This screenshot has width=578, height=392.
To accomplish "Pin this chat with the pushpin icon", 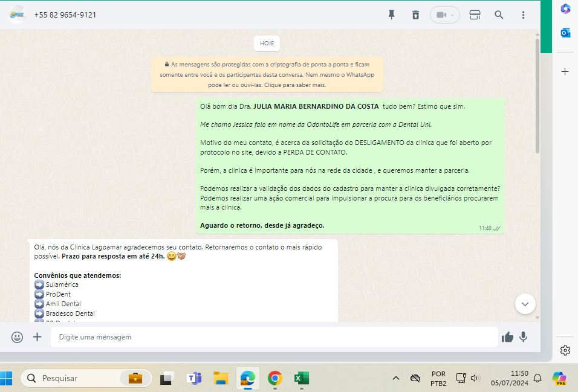I will click(x=391, y=14).
